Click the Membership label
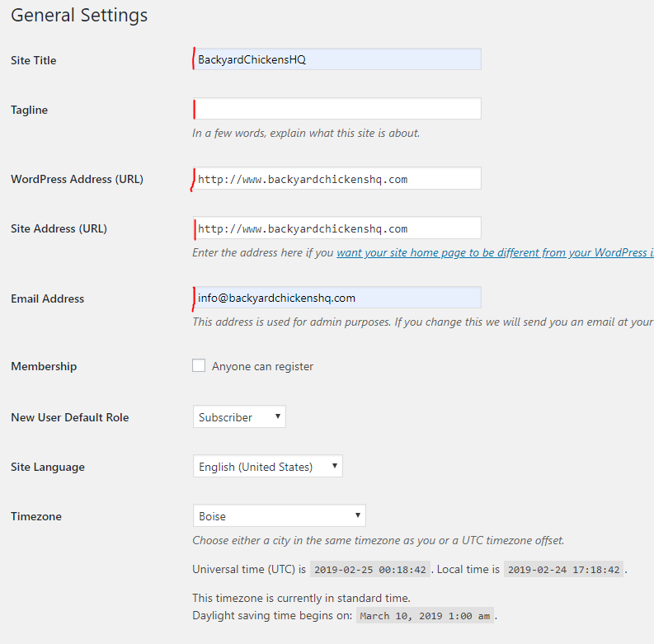The image size is (654, 644). coord(44,367)
